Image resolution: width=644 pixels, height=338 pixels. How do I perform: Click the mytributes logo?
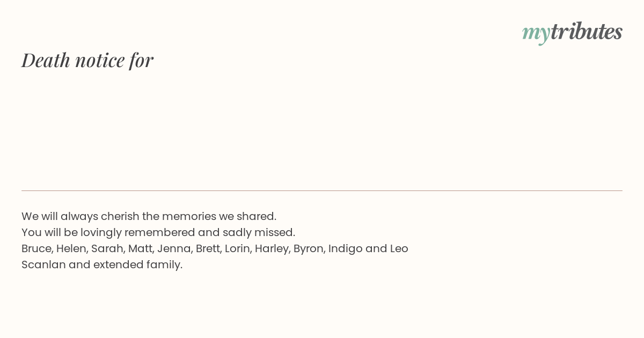pos(572,32)
